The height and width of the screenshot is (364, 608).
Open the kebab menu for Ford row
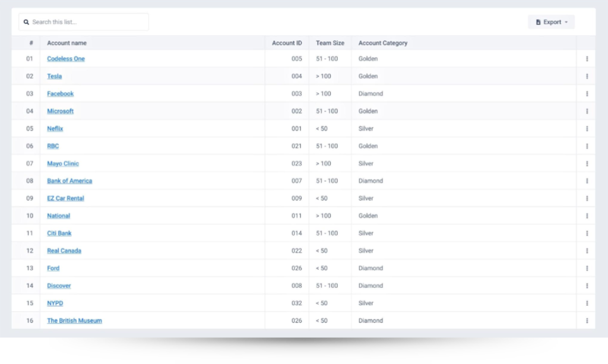click(x=587, y=268)
